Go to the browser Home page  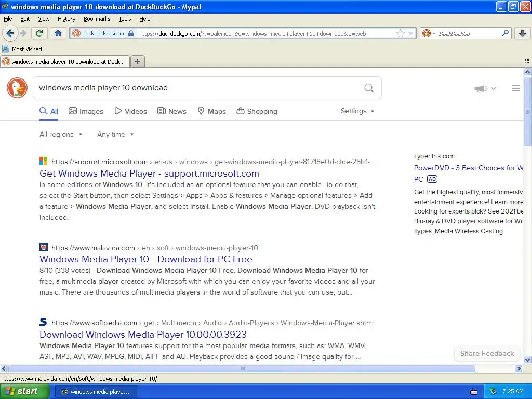click(x=58, y=33)
